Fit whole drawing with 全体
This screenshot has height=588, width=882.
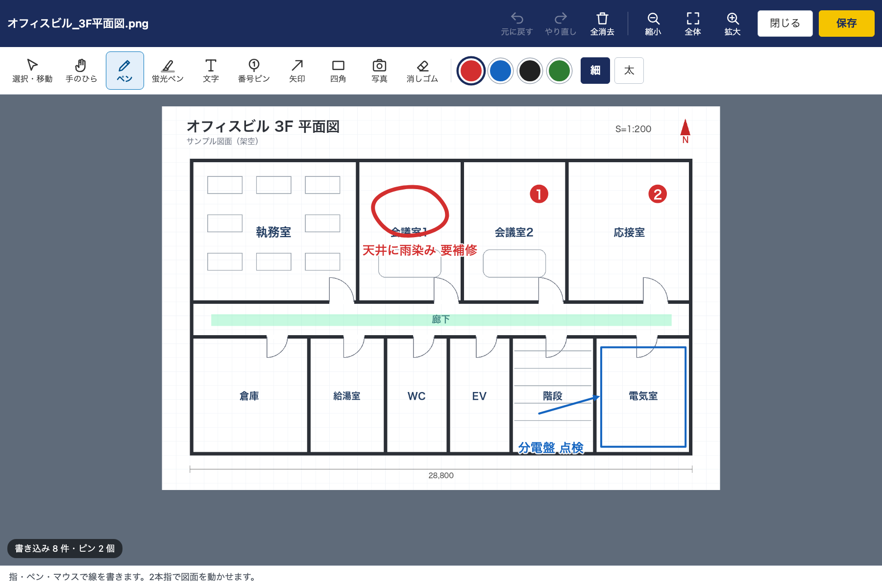coord(693,24)
